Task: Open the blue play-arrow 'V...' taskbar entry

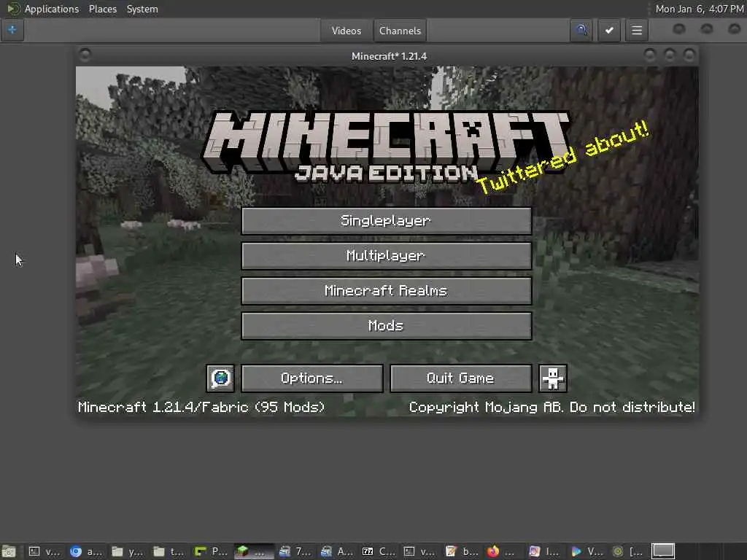Action: coord(587,551)
